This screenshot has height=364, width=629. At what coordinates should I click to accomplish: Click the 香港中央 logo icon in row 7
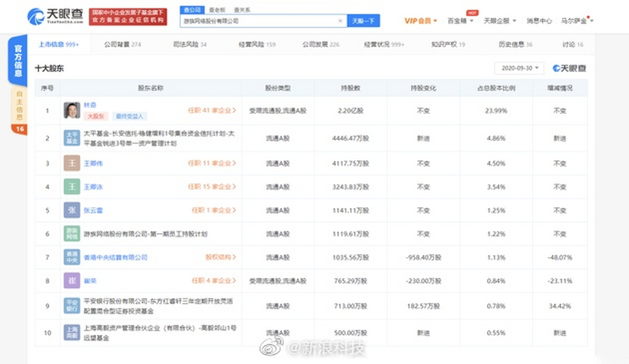72,257
